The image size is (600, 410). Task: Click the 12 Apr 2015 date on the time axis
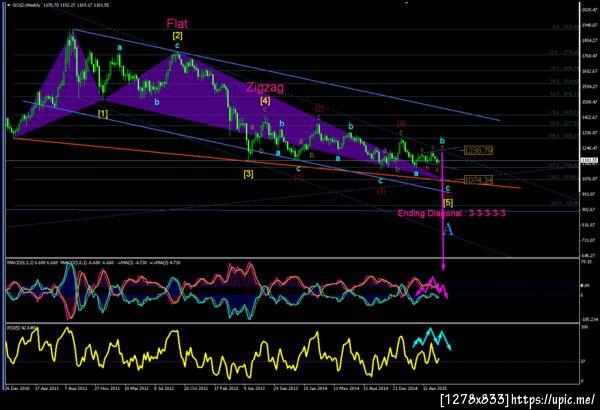435,388
